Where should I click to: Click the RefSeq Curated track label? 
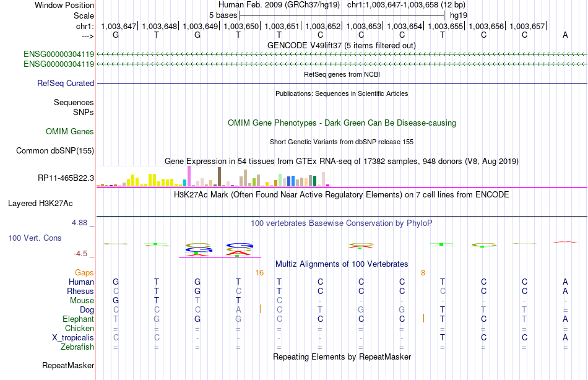click(66, 84)
